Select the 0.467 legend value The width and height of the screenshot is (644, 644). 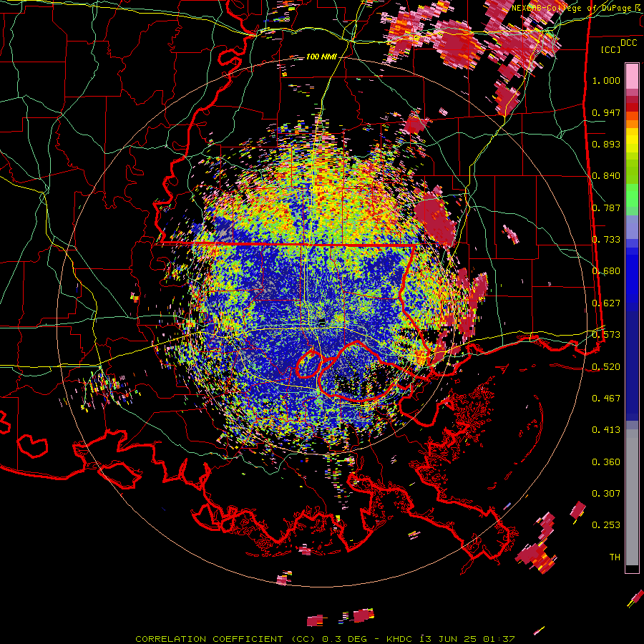click(x=606, y=399)
